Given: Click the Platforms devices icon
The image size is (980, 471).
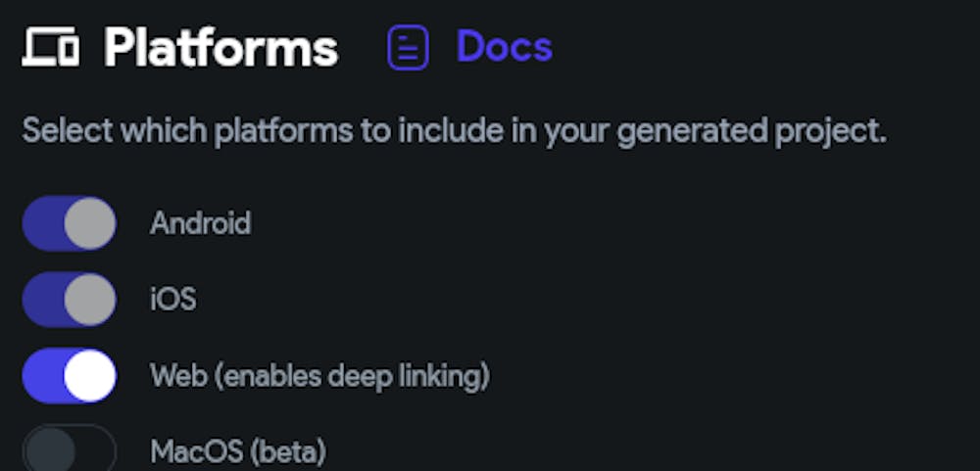Looking at the screenshot, I should [51, 47].
